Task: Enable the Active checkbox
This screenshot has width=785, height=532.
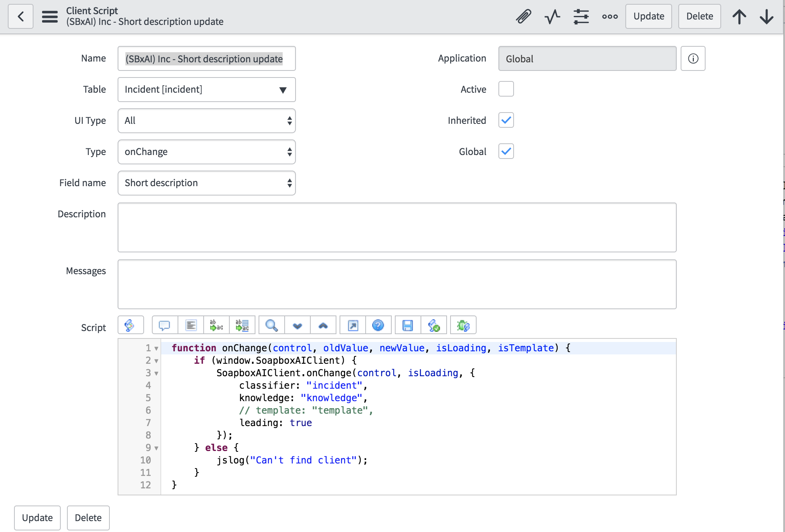Action: click(506, 89)
